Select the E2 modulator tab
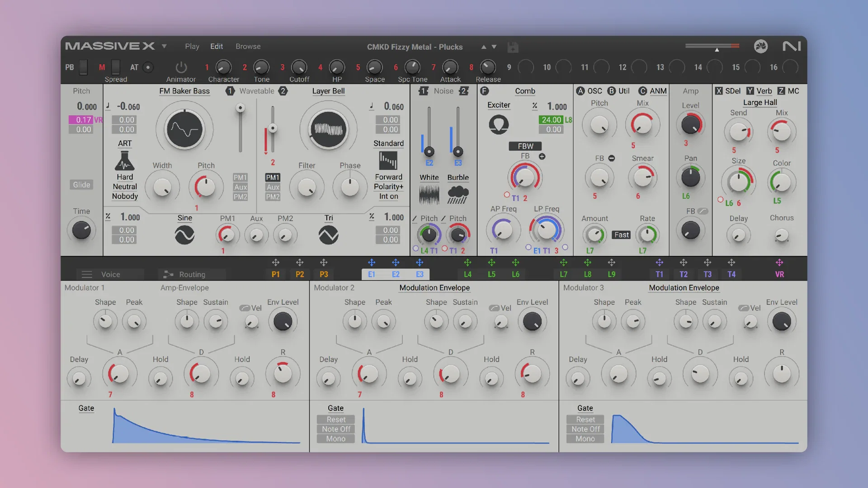The height and width of the screenshot is (488, 868). [396, 274]
